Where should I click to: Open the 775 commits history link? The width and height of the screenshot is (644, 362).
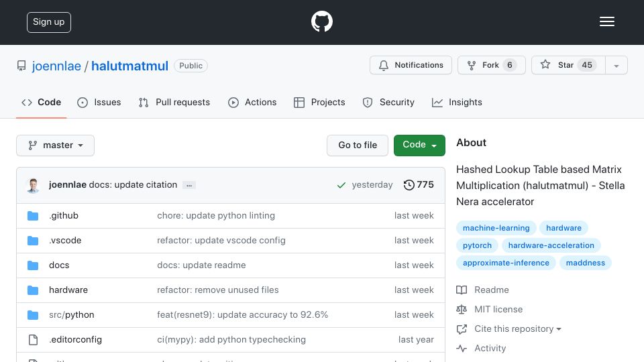419,185
